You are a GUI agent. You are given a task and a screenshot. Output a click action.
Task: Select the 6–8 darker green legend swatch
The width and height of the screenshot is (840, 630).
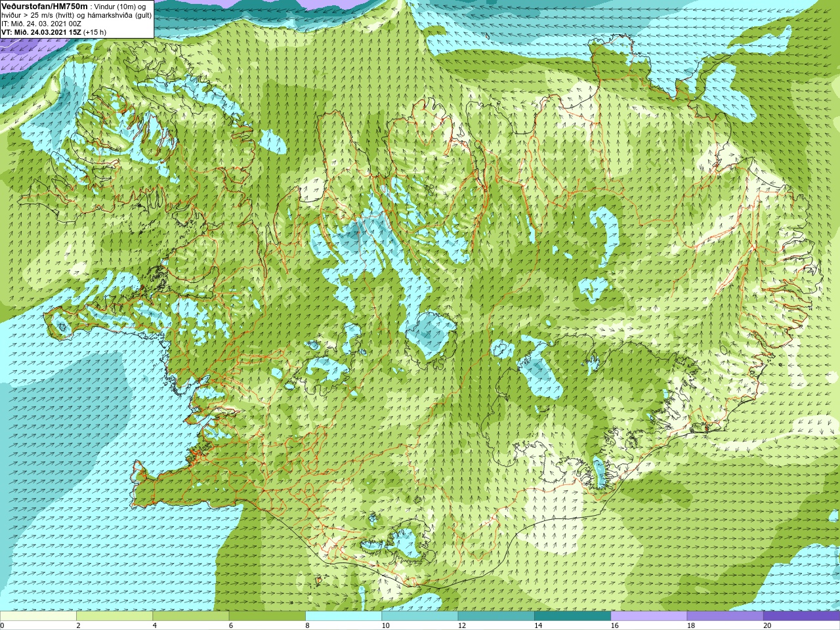[267, 616]
